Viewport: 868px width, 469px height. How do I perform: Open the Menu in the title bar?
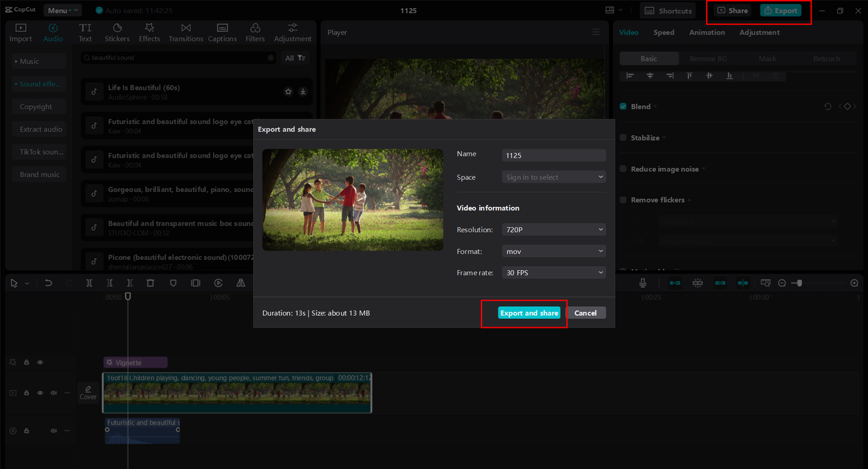pyautogui.click(x=62, y=10)
